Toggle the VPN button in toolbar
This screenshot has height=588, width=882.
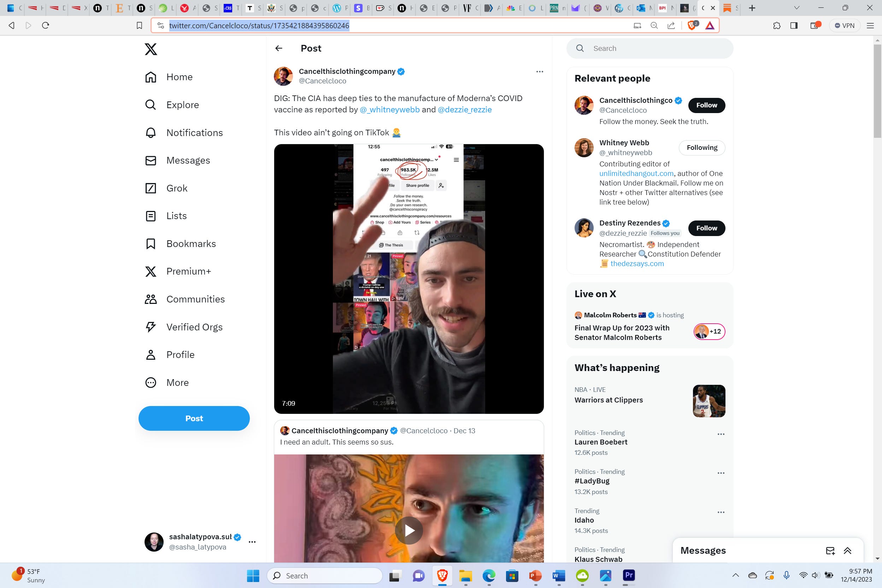pos(845,25)
